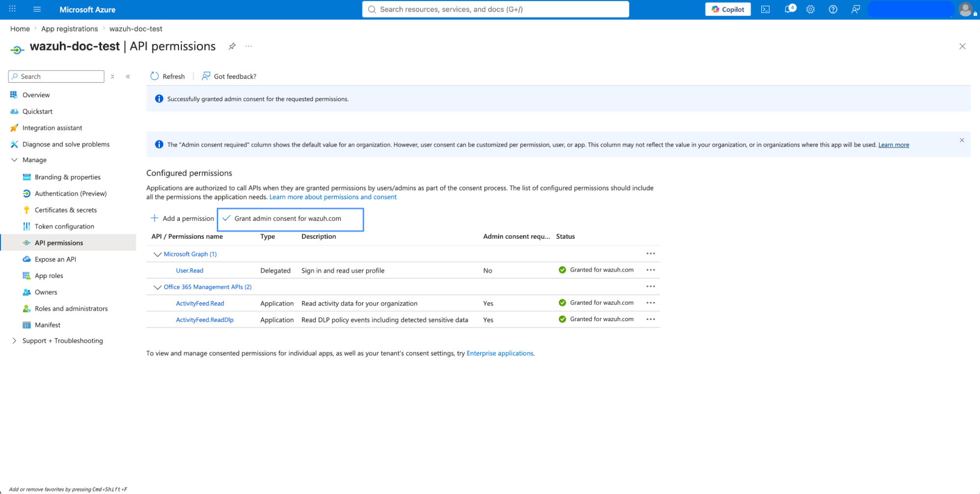Open more options for User.Read row
The height and width of the screenshot is (494, 980).
pyautogui.click(x=651, y=270)
